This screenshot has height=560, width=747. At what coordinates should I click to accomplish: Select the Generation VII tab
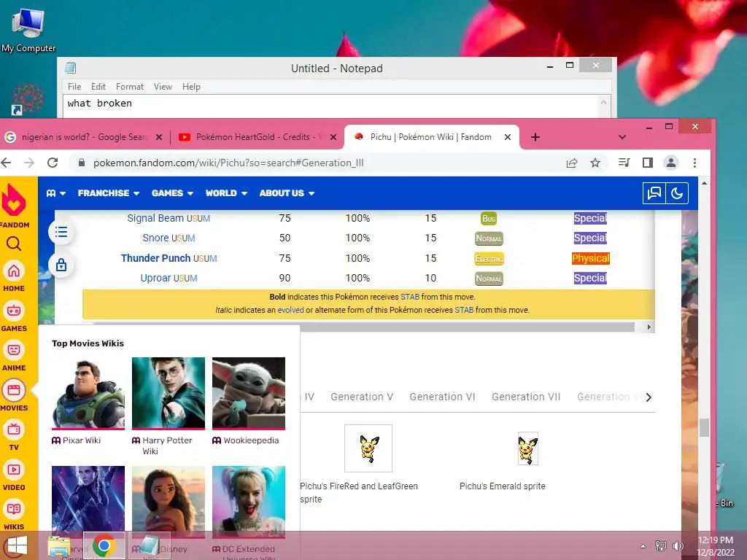pos(526,397)
